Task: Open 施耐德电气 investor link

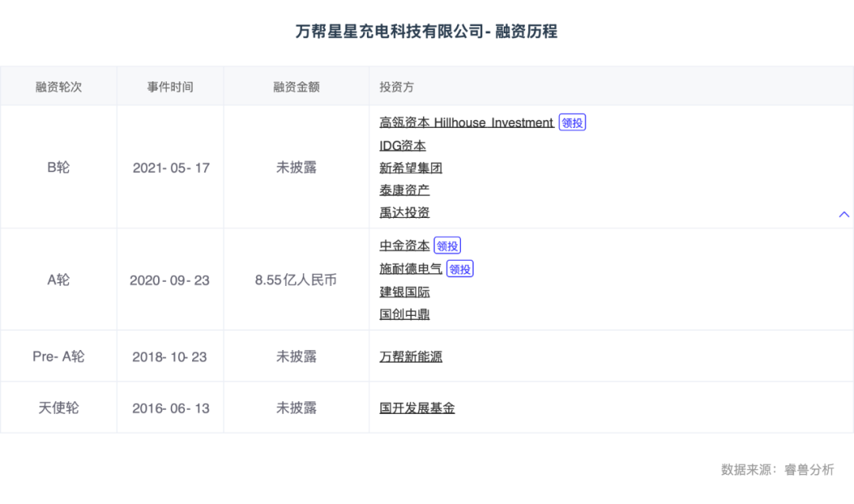Action: click(410, 269)
